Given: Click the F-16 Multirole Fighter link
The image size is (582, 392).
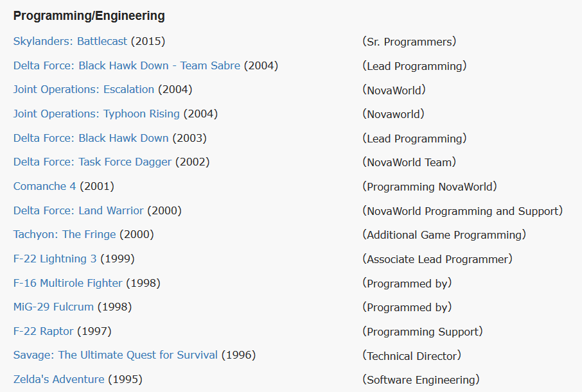Looking at the screenshot, I should (68, 283).
